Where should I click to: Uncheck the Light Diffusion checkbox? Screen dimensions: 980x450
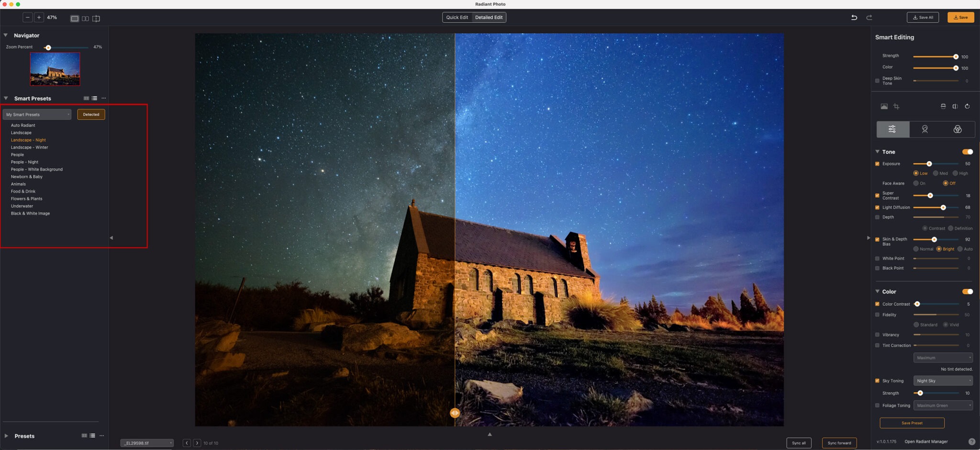877,207
